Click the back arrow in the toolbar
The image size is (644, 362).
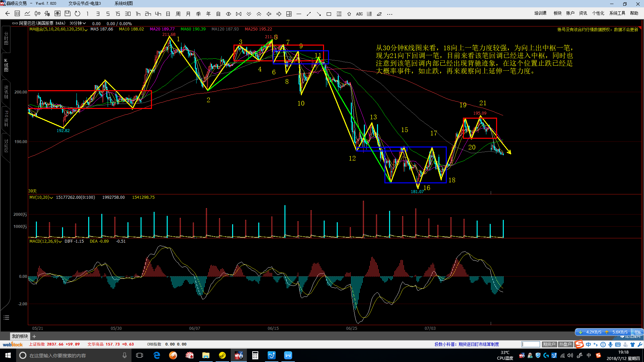(x=8, y=14)
